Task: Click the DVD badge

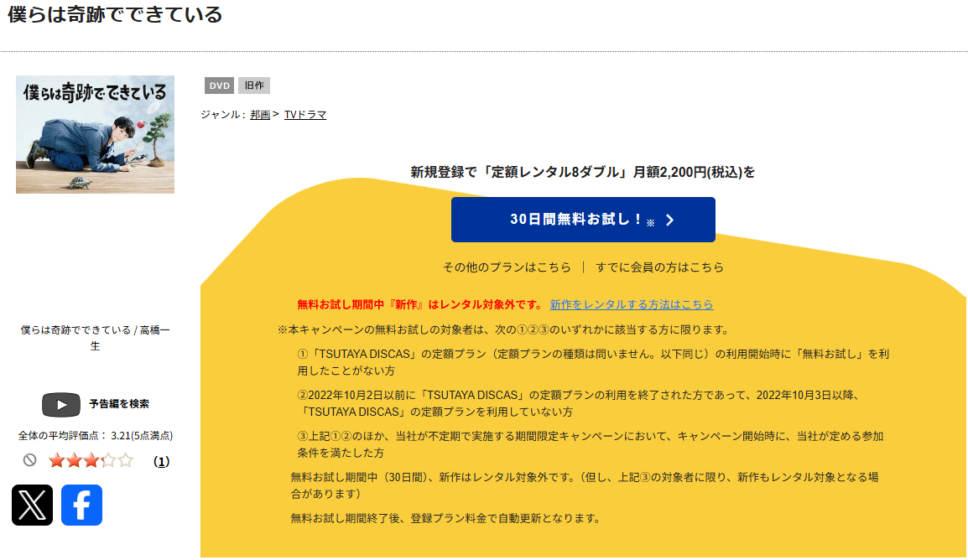Action: pyautogui.click(x=219, y=86)
